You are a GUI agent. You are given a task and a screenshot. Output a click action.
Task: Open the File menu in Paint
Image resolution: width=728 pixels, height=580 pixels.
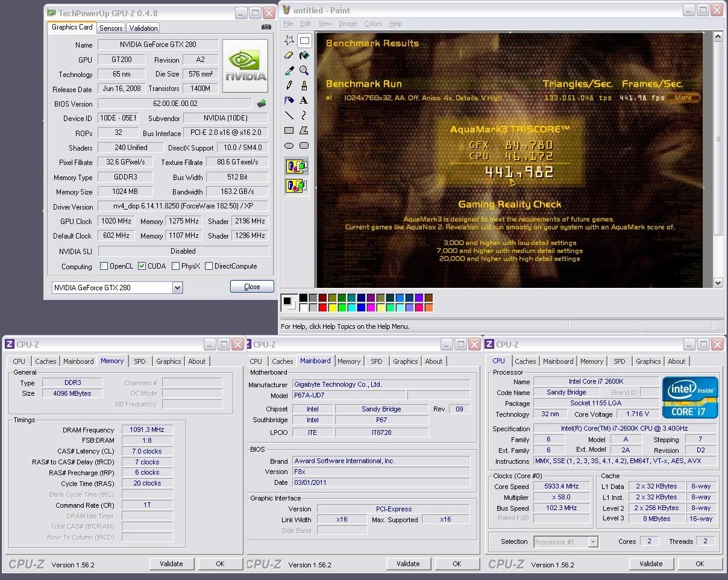pyautogui.click(x=288, y=23)
